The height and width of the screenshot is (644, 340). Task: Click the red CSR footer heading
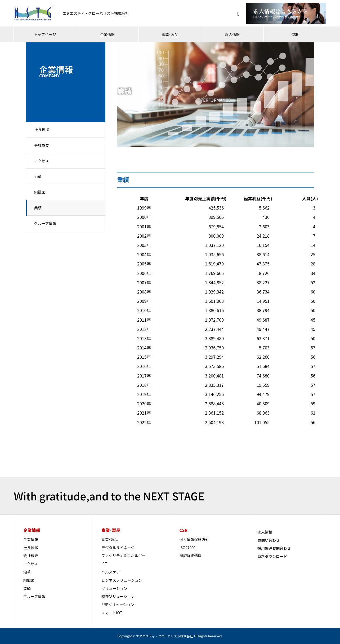(x=183, y=530)
